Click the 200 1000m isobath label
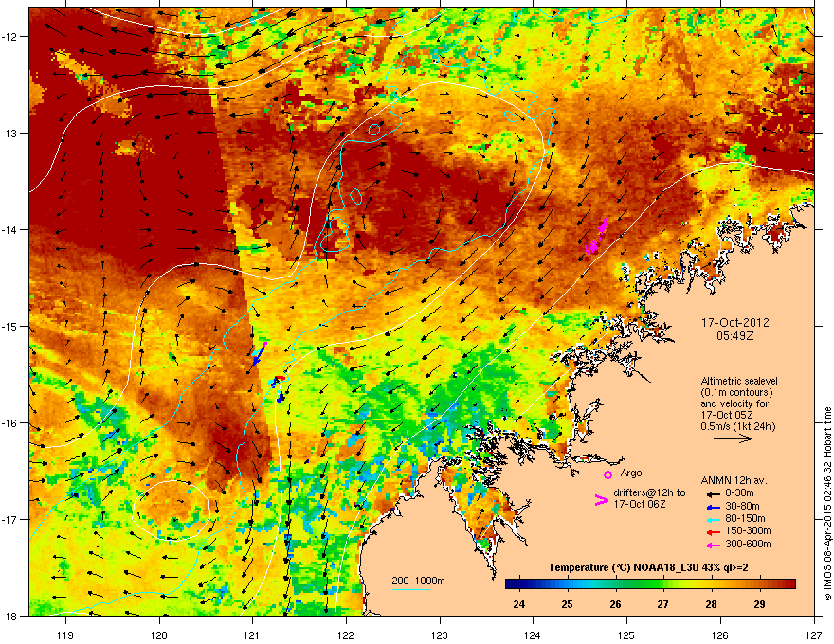This screenshot has width=834, height=644. pyautogui.click(x=418, y=581)
